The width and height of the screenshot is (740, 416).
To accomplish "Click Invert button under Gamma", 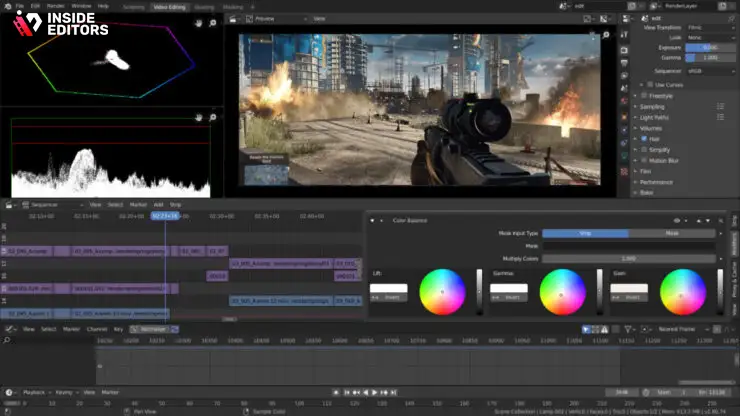I will point(509,297).
